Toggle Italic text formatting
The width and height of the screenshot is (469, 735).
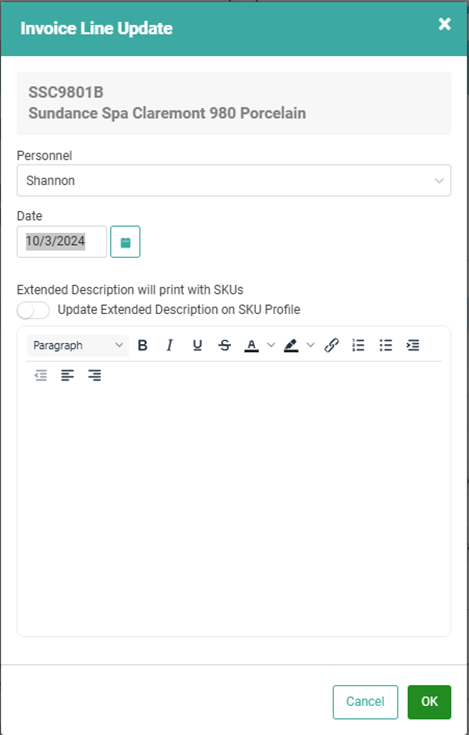(170, 345)
